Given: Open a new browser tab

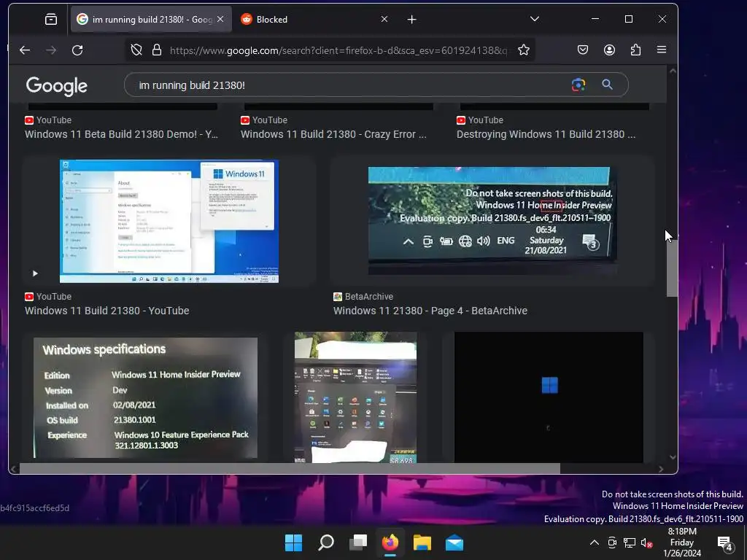Looking at the screenshot, I should click(x=411, y=19).
